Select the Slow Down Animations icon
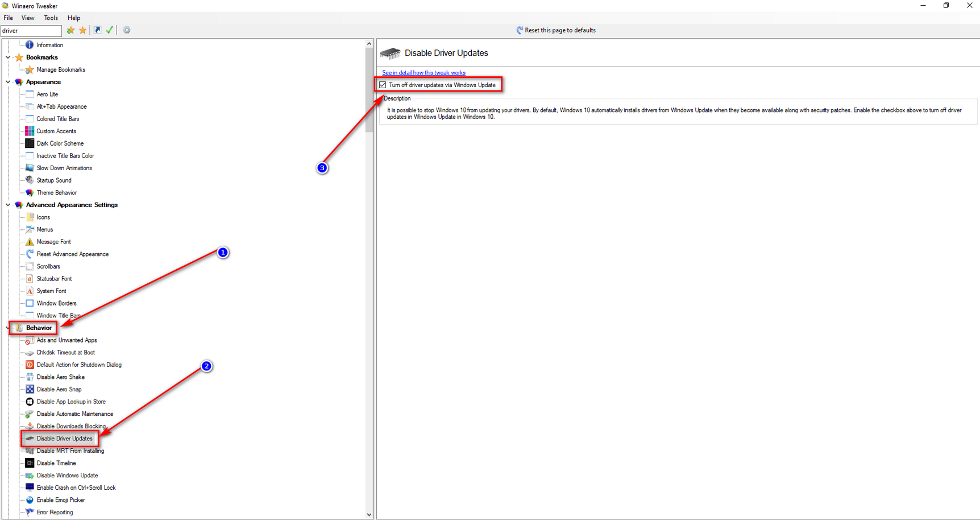980x520 pixels. (x=30, y=168)
